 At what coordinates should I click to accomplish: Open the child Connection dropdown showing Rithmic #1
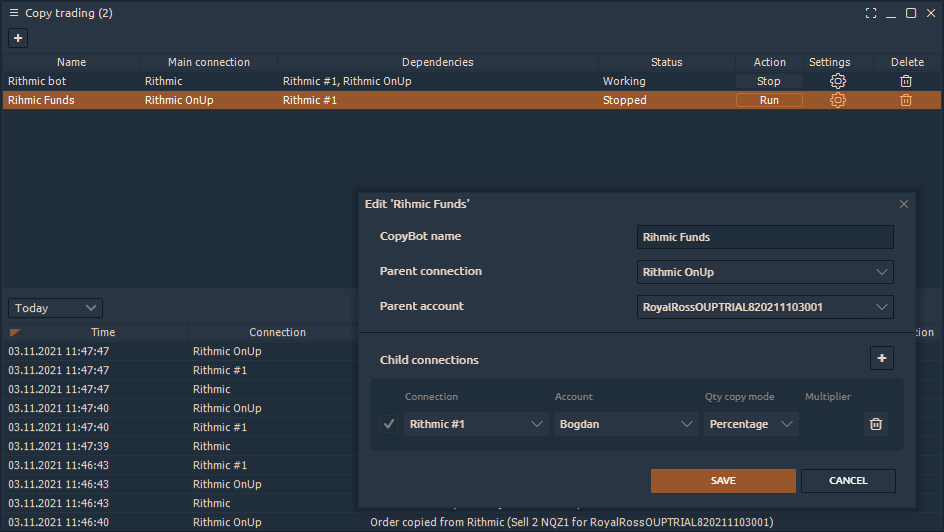click(476, 424)
